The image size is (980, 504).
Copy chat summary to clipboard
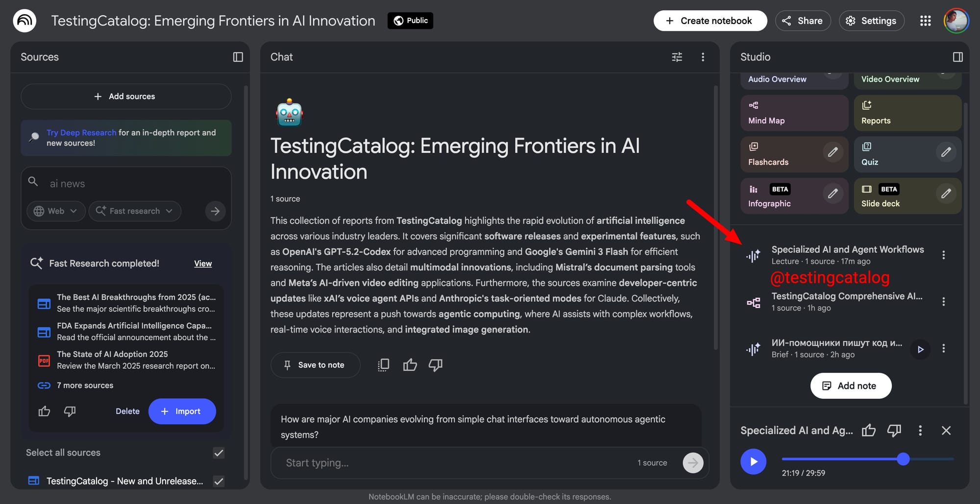tap(384, 365)
